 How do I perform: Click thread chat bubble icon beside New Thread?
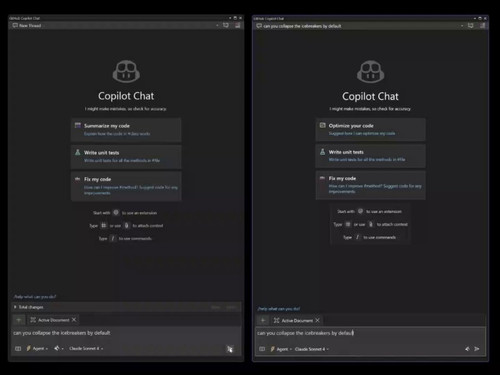(x=15, y=25)
